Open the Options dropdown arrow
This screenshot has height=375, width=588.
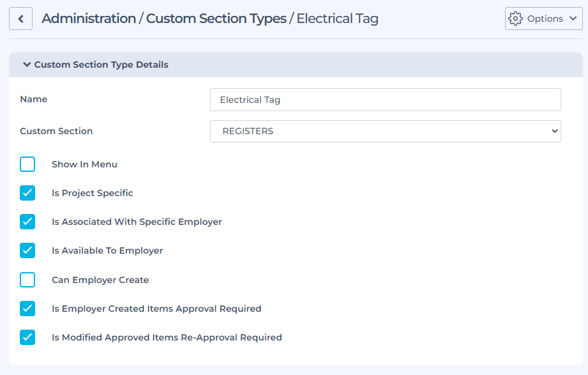572,19
